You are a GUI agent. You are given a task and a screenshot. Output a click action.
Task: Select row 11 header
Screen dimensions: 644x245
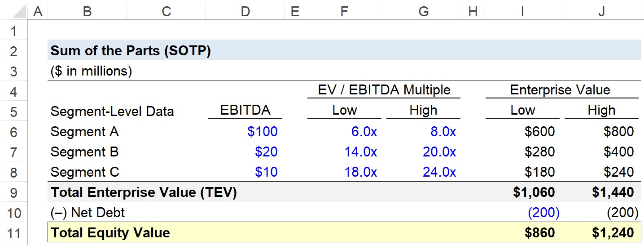13,233
